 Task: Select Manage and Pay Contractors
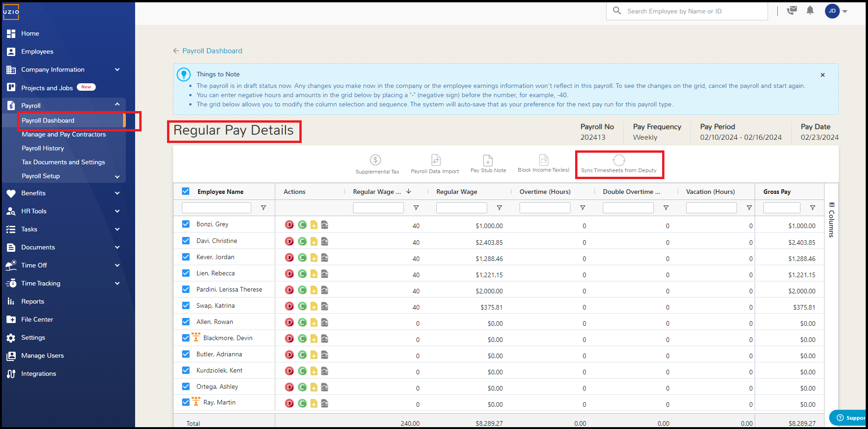64,134
